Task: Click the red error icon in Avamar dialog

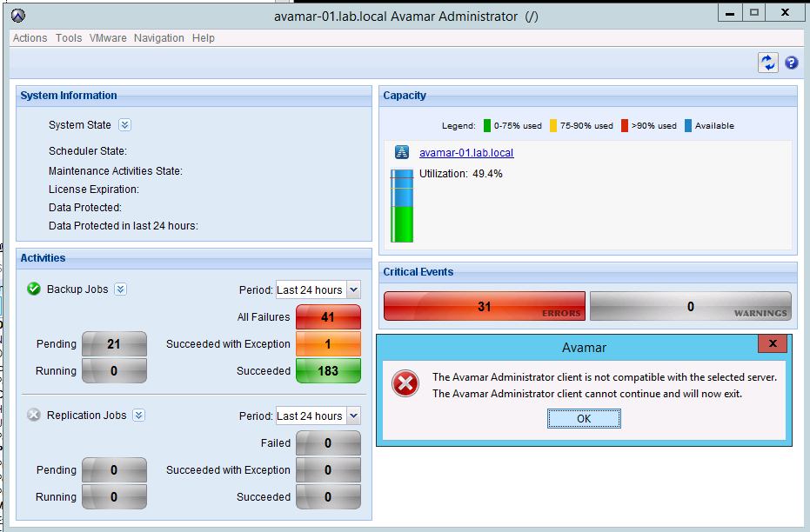Action: tap(405, 384)
